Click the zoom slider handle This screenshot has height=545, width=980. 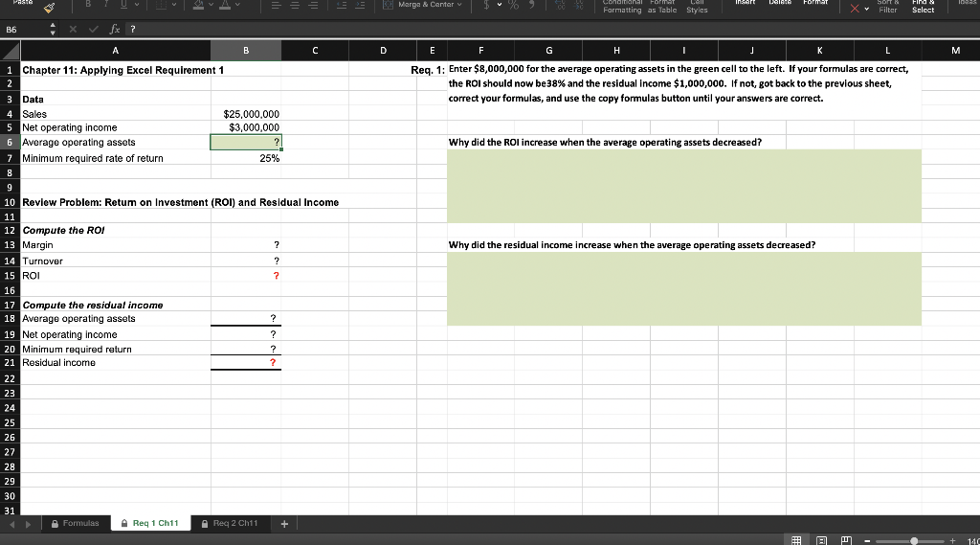coord(914,541)
